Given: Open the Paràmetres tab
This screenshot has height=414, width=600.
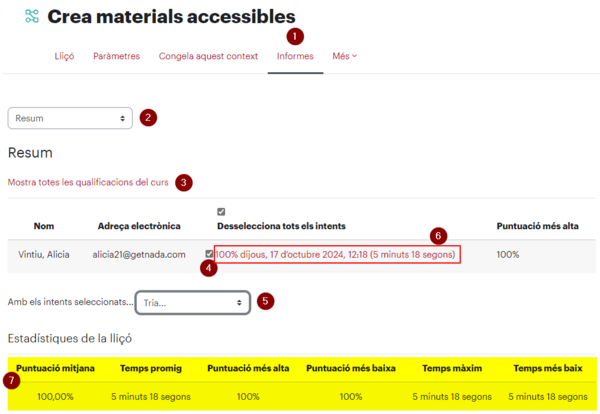Looking at the screenshot, I should point(116,56).
